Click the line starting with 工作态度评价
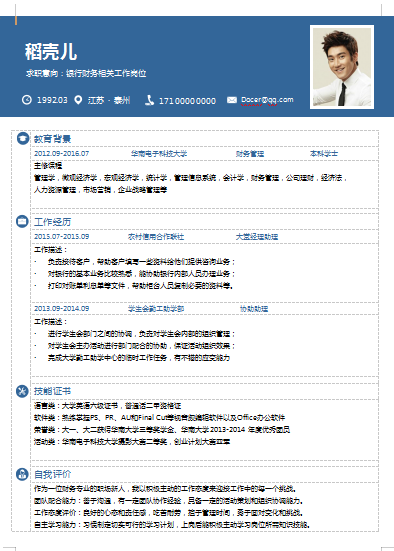The image size is (394, 551). click(169, 513)
